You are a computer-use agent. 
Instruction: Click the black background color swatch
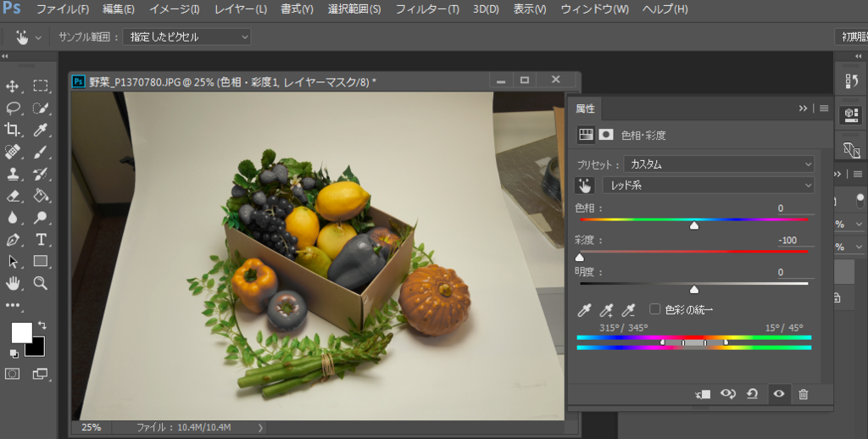(x=37, y=349)
